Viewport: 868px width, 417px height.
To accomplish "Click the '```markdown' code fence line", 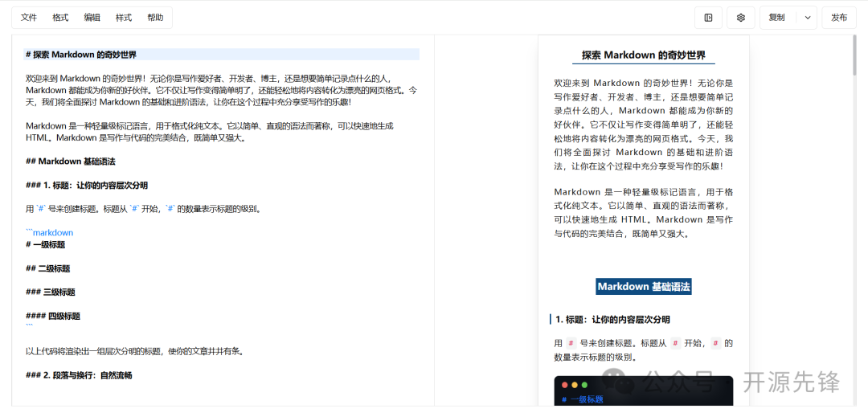I will point(50,233).
